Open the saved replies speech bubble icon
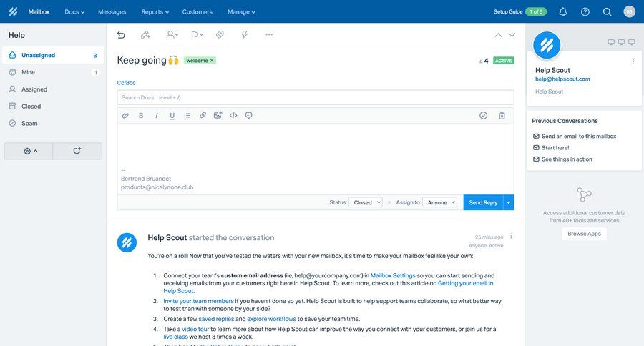This screenshot has height=346, width=644. [x=248, y=115]
